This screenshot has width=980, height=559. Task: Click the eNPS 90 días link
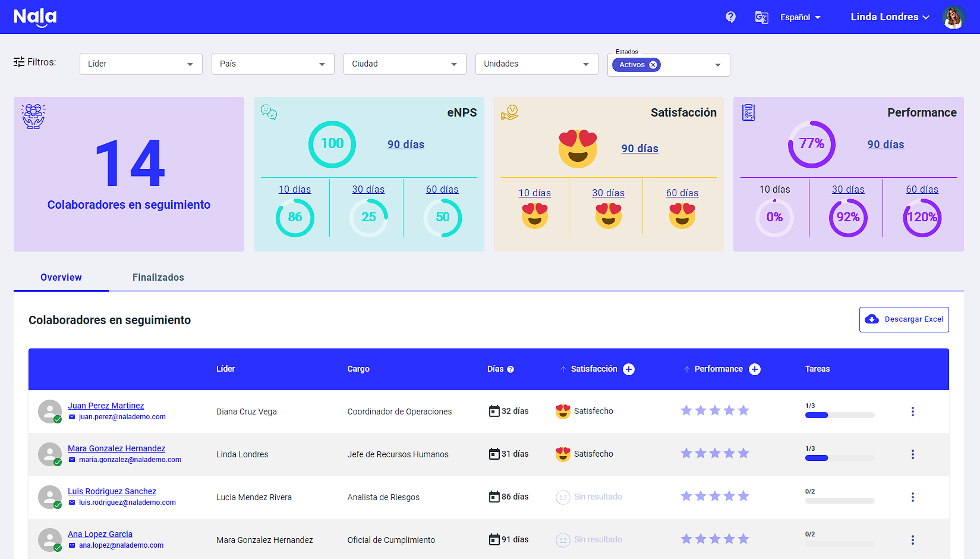point(406,145)
